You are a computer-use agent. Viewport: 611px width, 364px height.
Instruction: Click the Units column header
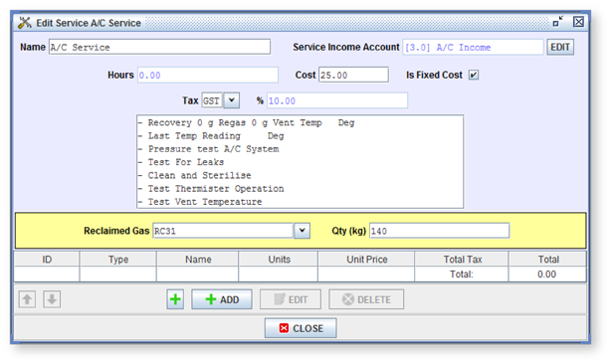coord(279,260)
